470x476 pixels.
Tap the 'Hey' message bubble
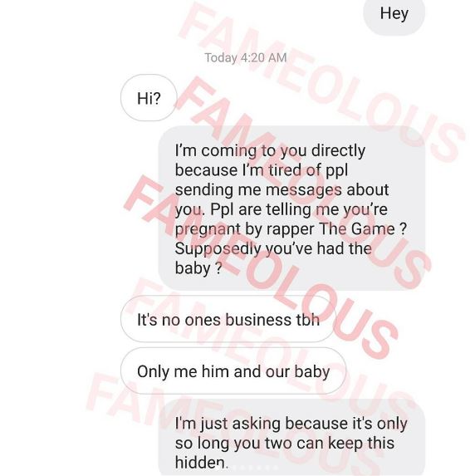pyautogui.click(x=394, y=15)
